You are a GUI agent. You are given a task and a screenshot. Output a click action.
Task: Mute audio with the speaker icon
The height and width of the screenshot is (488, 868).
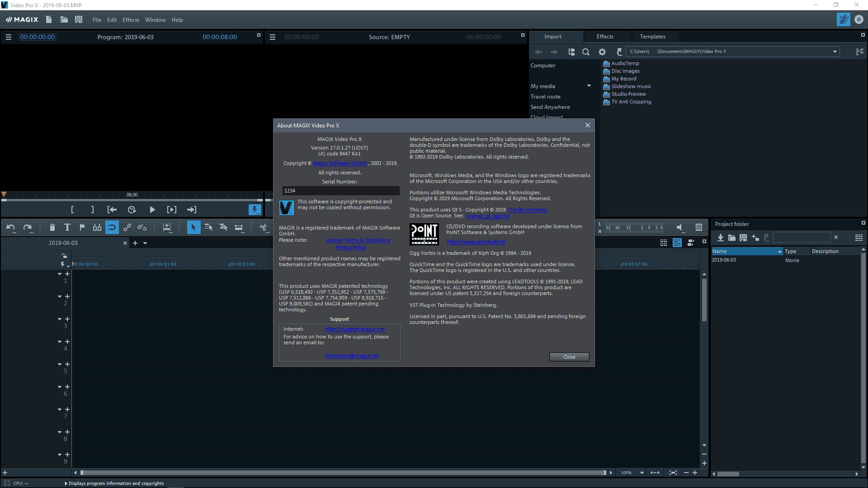coord(679,227)
